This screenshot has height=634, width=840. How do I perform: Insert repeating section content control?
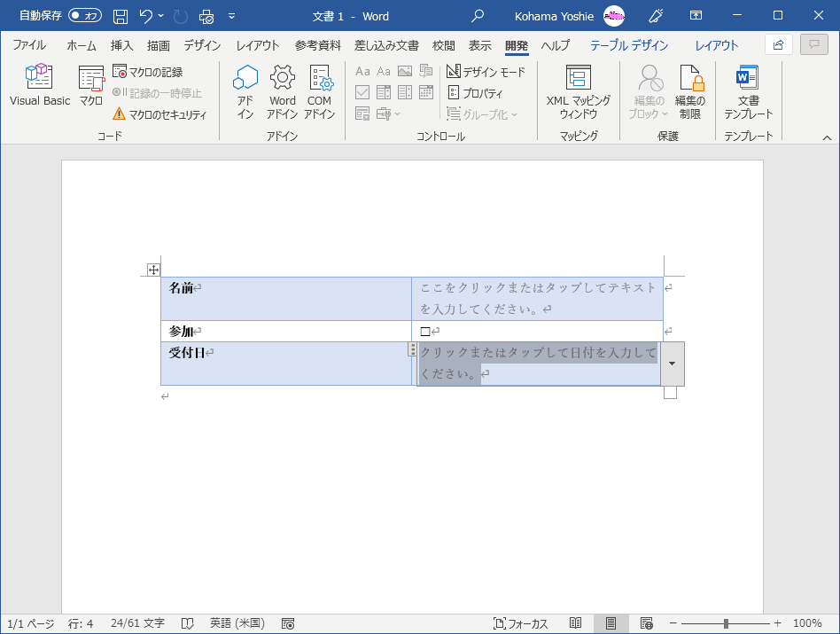(x=362, y=113)
